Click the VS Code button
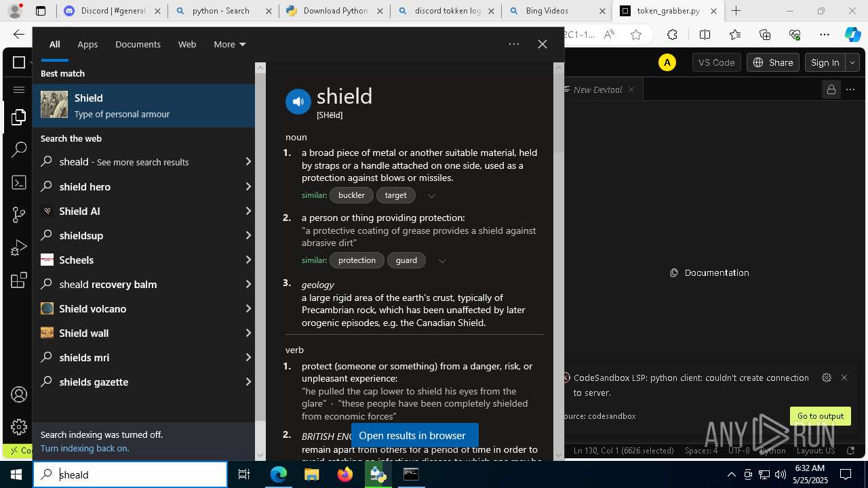Viewport: 868px width, 488px height. 716,62
